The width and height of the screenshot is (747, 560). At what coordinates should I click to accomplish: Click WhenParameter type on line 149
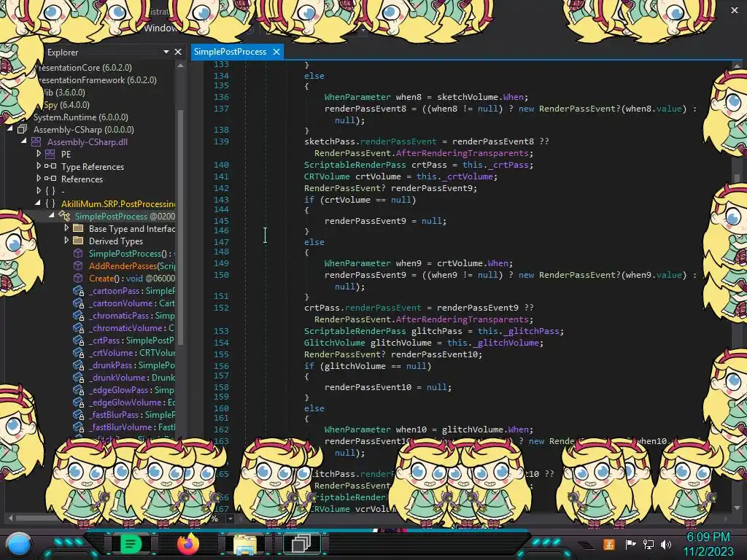click(357, 262)
